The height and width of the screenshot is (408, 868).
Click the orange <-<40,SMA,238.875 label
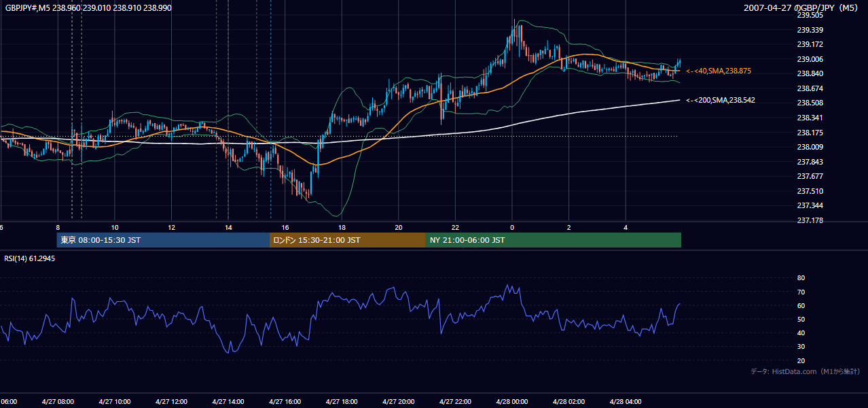click(719, 71)
